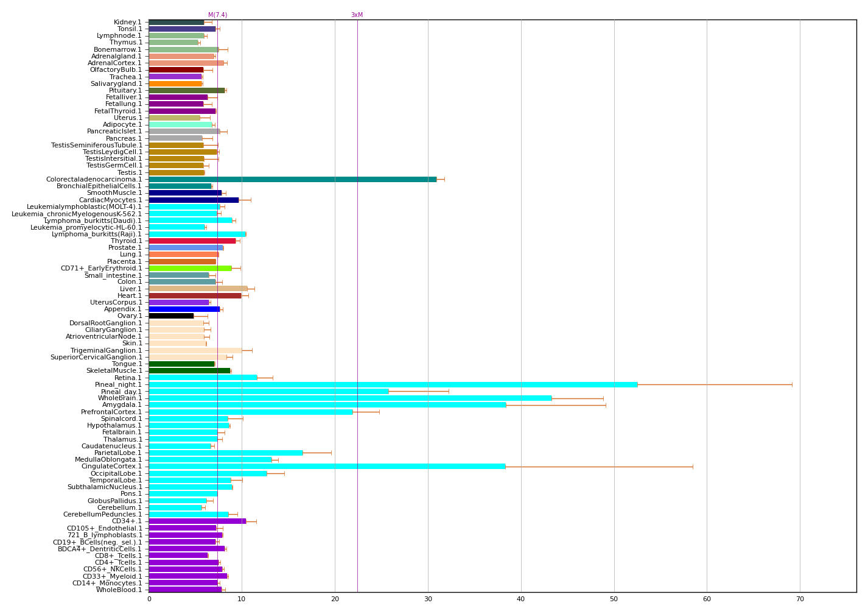This screenshot has height=614, width=868.
Task: Click the M(7.4) median label
Action: [217, 15]
